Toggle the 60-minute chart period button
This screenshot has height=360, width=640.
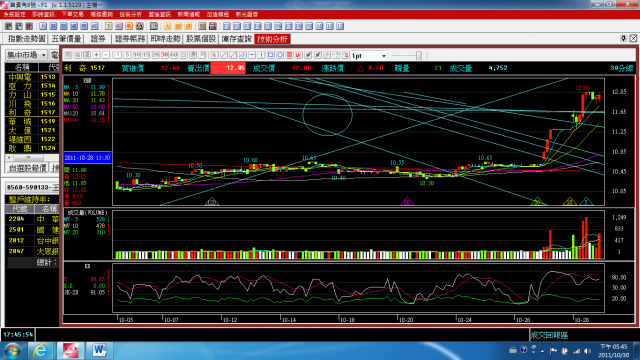point(174,55)
